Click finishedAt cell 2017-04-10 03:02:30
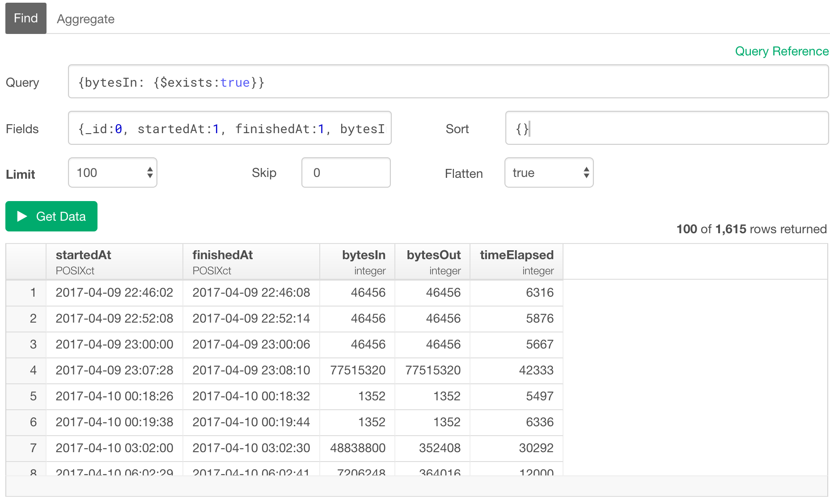The image size is (830, 504). [251, 448]
